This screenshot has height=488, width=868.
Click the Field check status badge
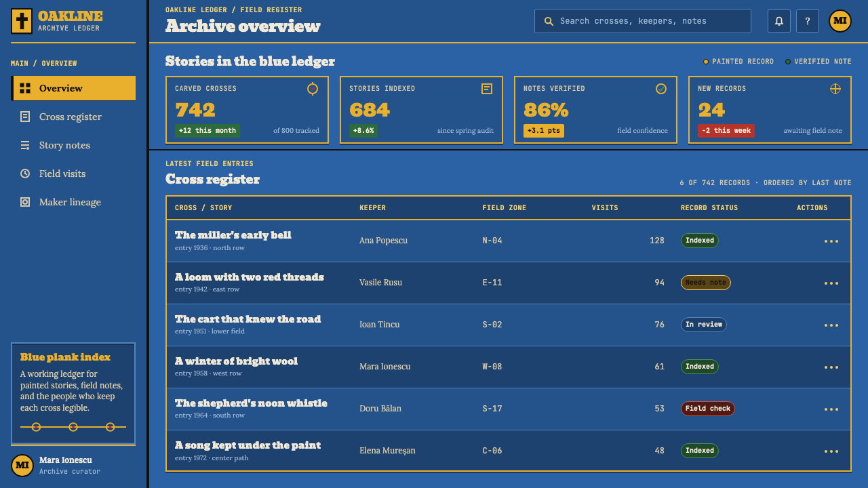(708, 409)
